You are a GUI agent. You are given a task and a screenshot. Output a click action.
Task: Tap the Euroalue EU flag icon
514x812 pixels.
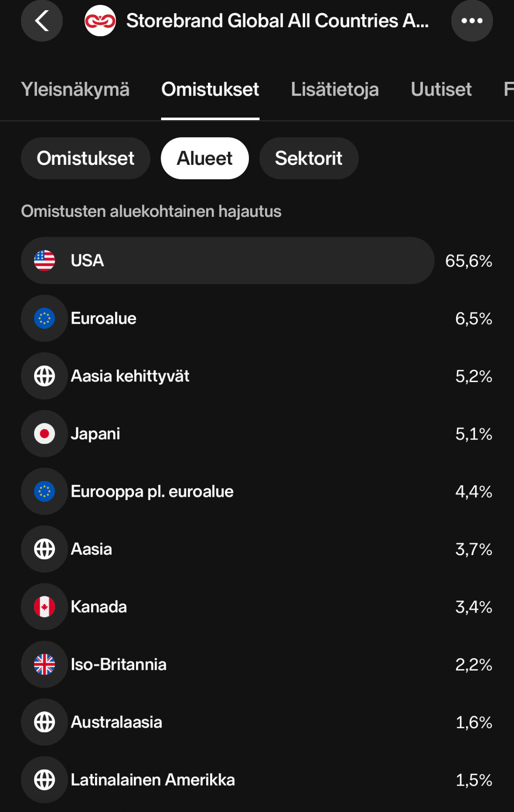point(45,318)
